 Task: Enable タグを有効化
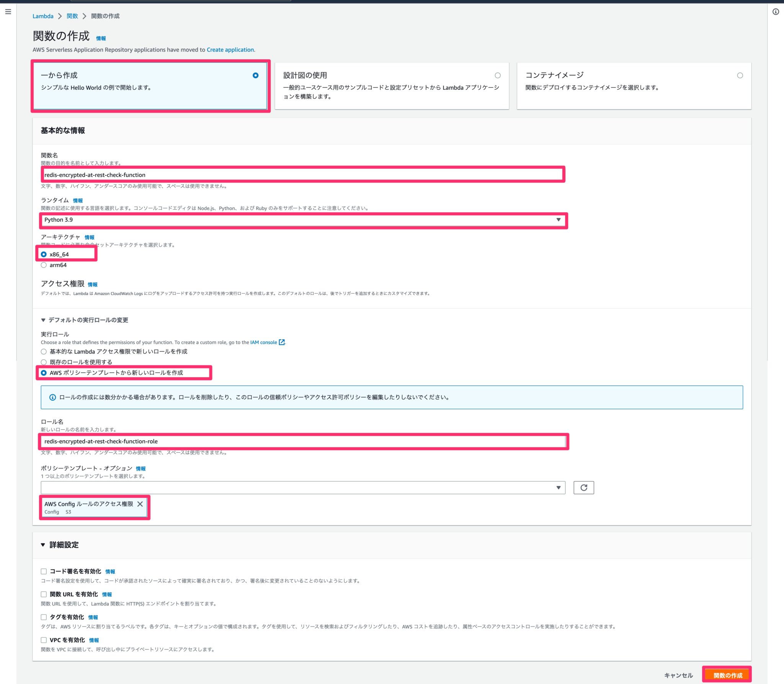click(43, 617)
